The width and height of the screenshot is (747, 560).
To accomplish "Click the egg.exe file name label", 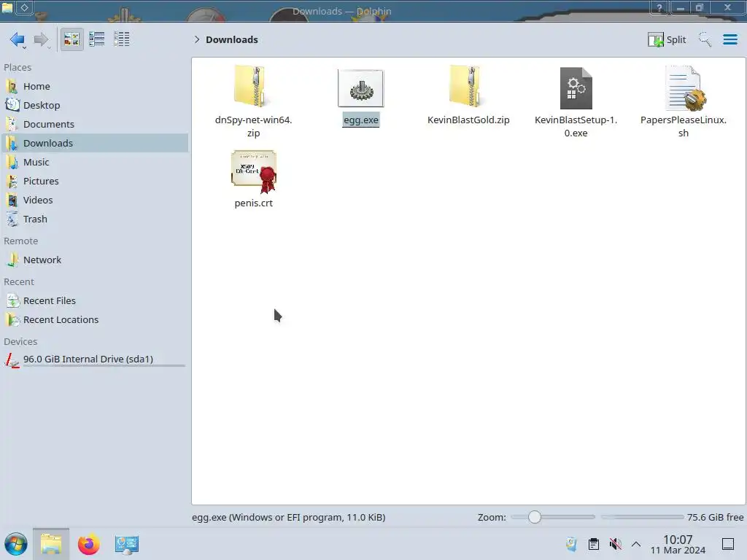I will click(x=361, y=120).
